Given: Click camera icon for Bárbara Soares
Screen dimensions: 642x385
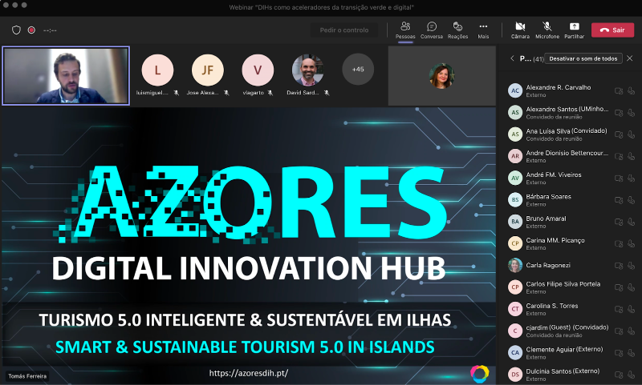Looking at the screenshot, I should click(x=619, y=200).
